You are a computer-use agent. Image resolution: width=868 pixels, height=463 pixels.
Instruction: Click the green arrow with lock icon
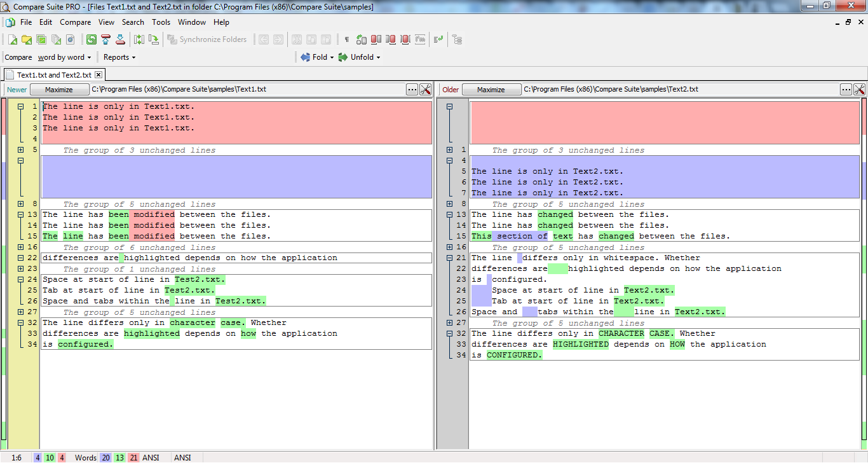tap(362, 39)
